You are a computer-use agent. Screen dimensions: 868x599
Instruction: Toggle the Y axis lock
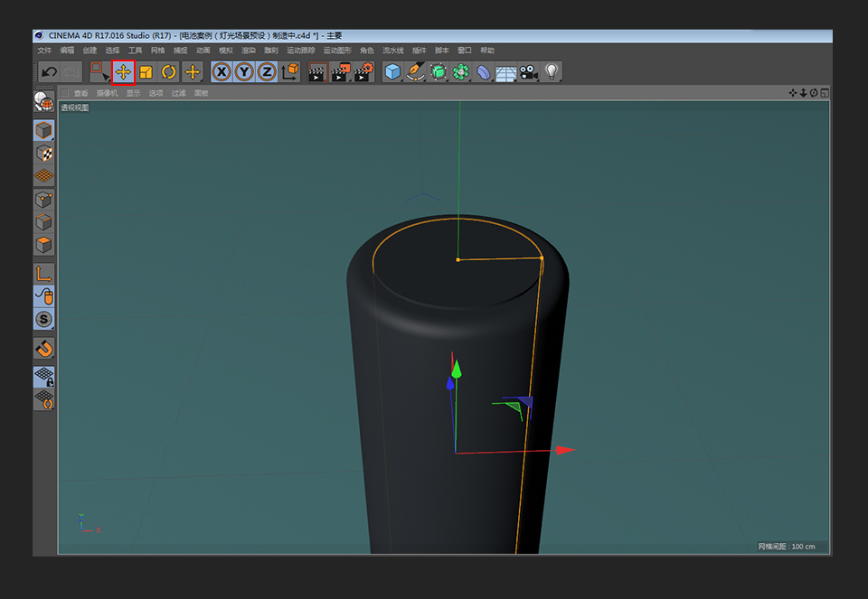pos(244,72)
